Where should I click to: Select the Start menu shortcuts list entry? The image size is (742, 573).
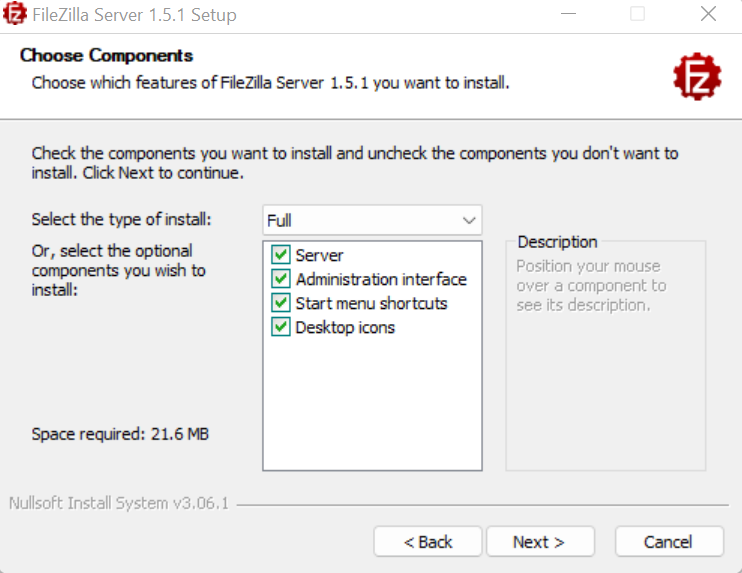(x=371, y=303)
